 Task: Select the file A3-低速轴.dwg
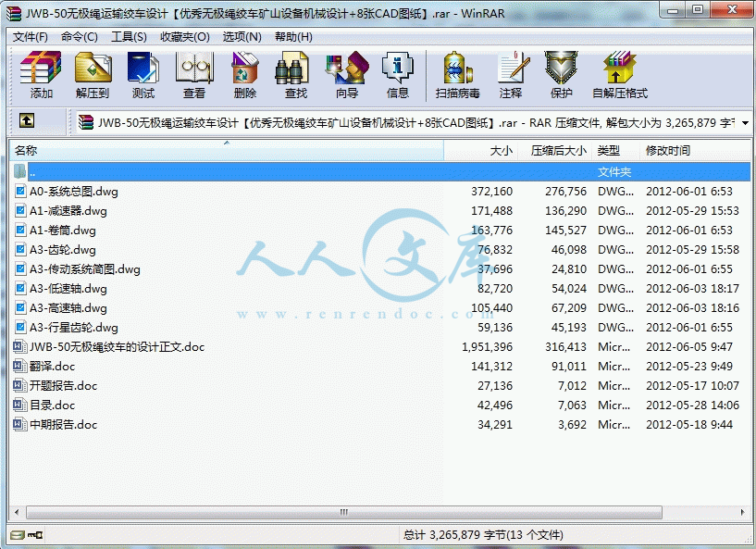pyautogui.click(x=68, y=289)
